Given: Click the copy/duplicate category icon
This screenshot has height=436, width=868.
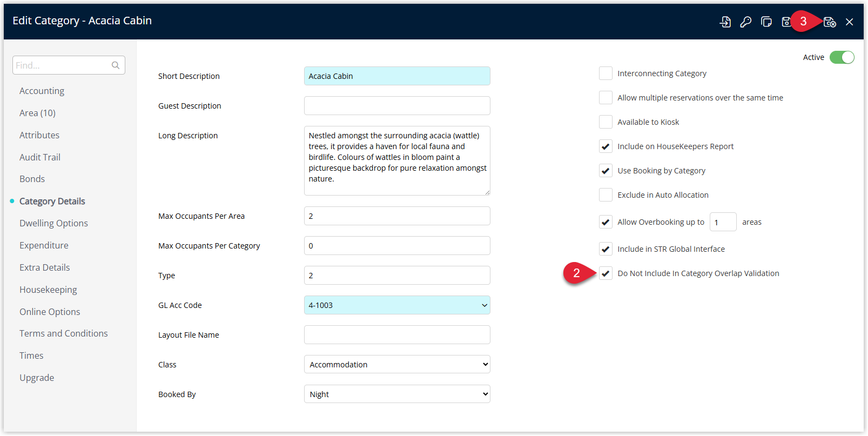Looking at the screenshot, I should click(766, 22).
